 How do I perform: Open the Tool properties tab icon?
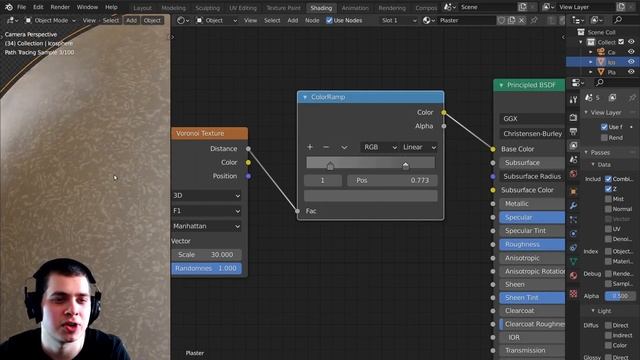pos(573,99)
